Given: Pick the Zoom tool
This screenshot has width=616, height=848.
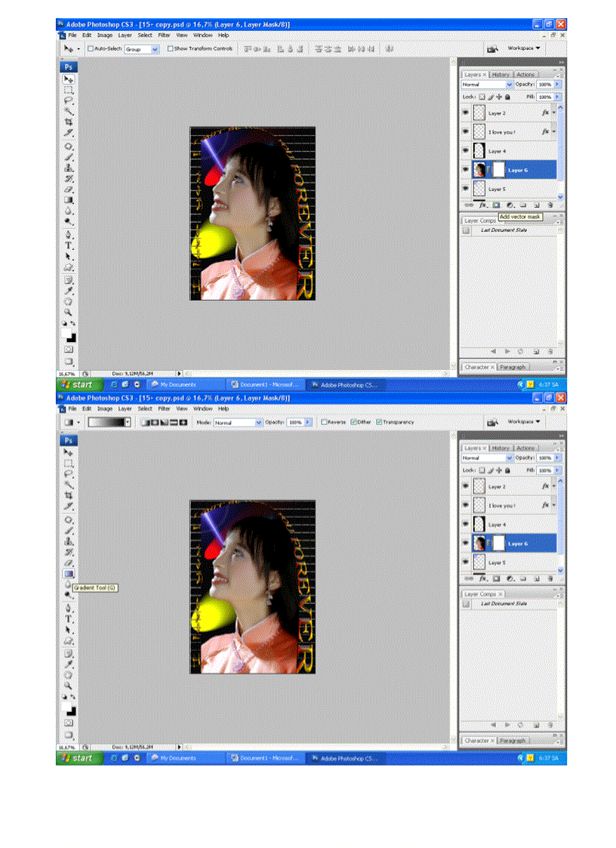Looking at the screenshot, I should pos(68,683).
